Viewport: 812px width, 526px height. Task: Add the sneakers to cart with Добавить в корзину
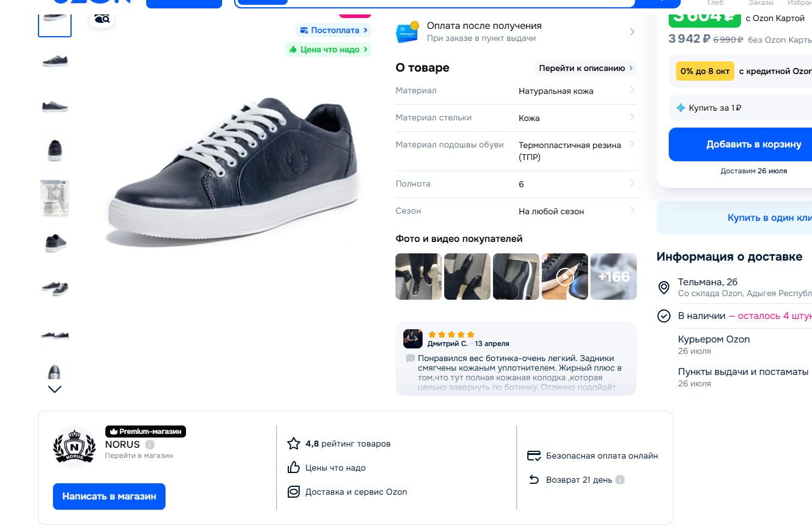[740, 144]
